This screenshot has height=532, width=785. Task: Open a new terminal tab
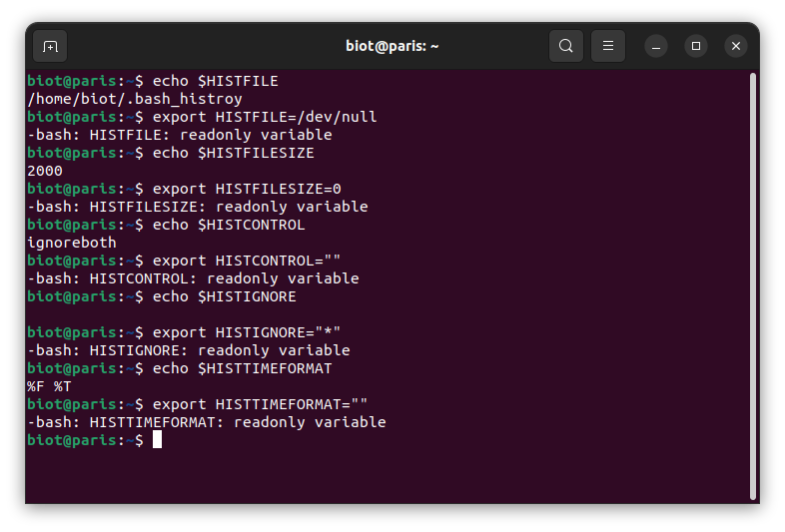click(50, 46)
